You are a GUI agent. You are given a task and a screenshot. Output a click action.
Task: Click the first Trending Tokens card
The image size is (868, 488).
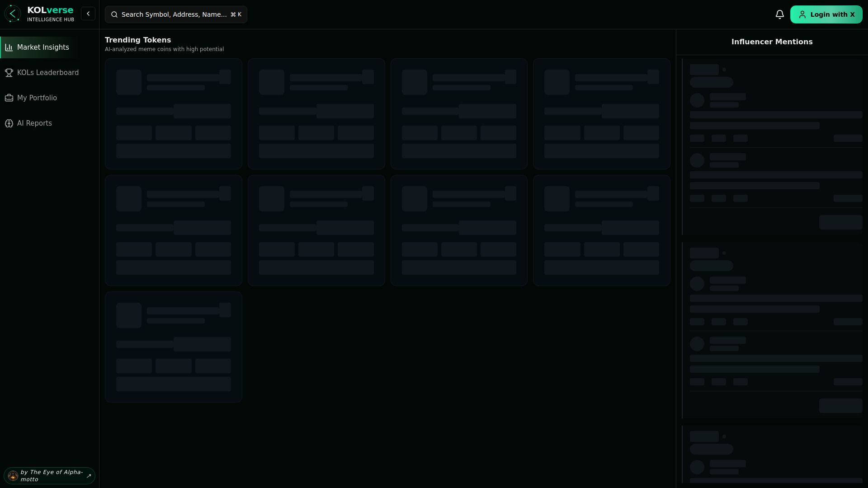coord(173,113)
